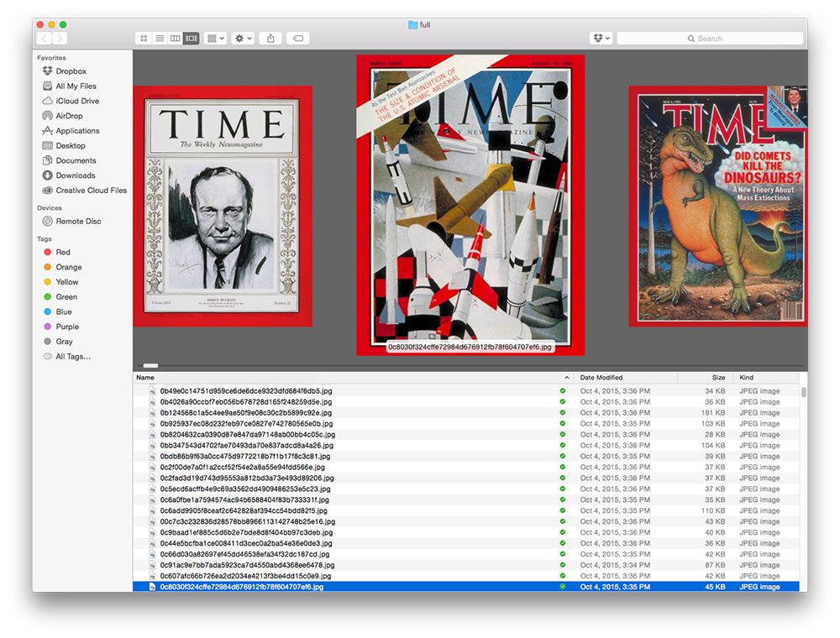The image size is (840, 638).
Task: Select Cover Flow view button
Action: (x=192, y=39)
